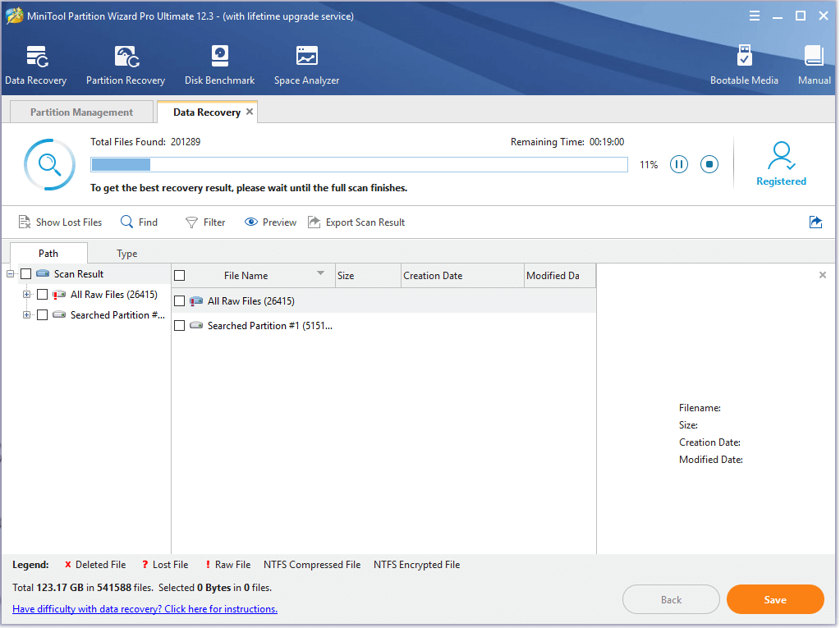The height and width of the screenshot is (628, 840).
Task: Open the Manual book icon
Action: 814,57
